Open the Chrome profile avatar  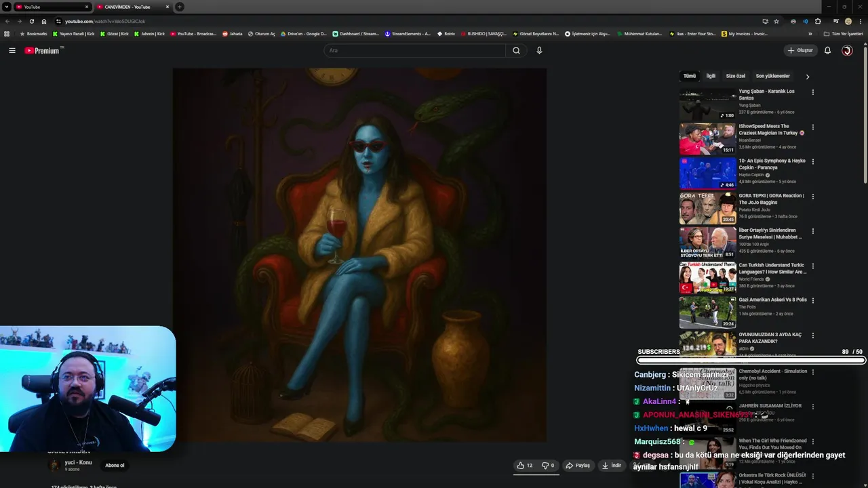click(848, 21)
